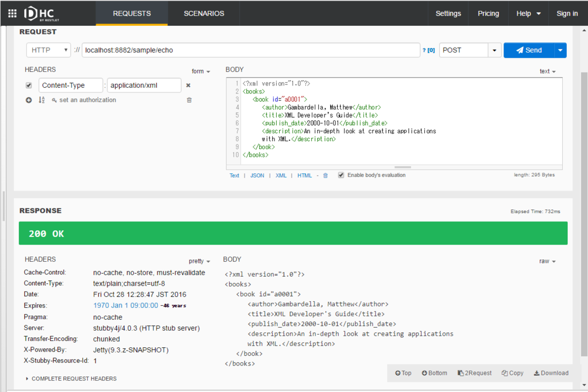Remove the Content-Type header with the x icon
588x392 pixels.
(x=188, y=86)
